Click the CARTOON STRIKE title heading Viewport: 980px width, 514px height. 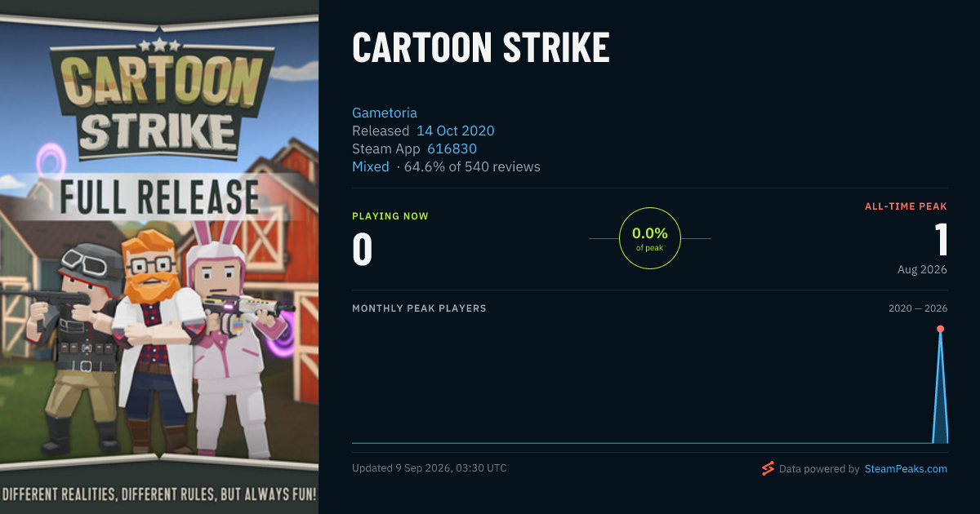pos(481,48)
